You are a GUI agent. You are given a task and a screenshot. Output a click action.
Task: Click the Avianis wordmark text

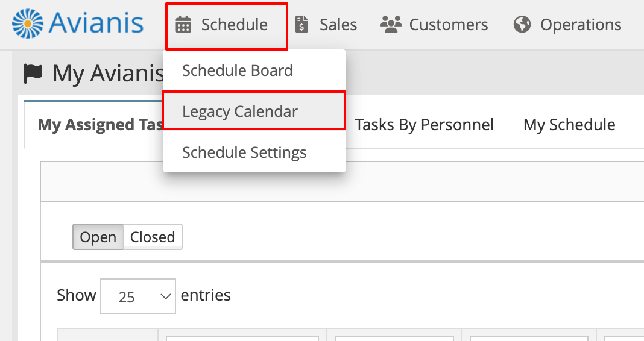tap(96, 23)
